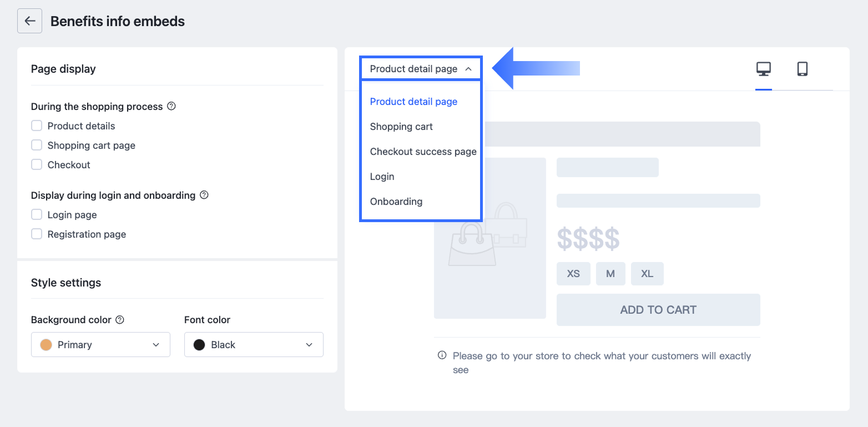Choose Checkout success page in the list

(x=423, y=152)
